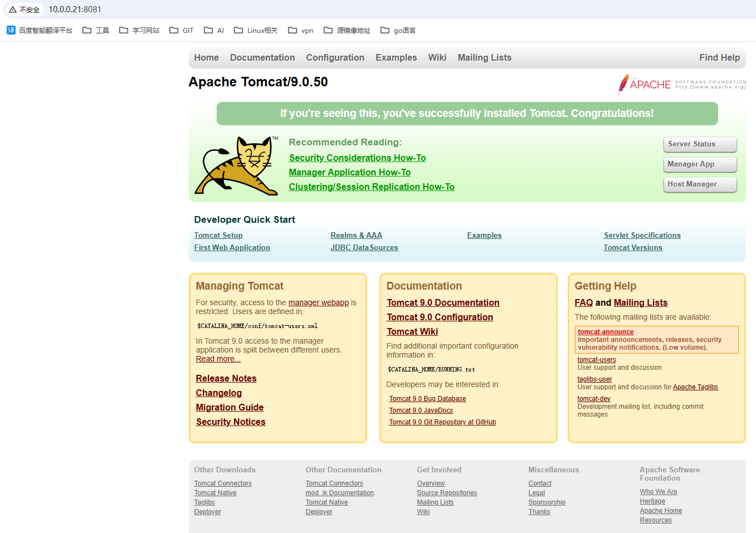Click the address bar URL 10.0.0.21:8081
The height and width of the screenshot is (533, 756).
pos(75,9)
